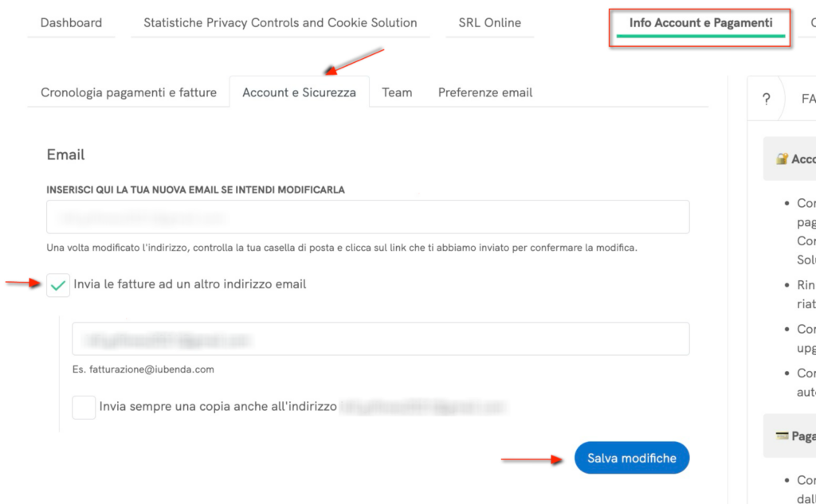
Task: Switch to Preferenze email tab
Action: (484, 92)
